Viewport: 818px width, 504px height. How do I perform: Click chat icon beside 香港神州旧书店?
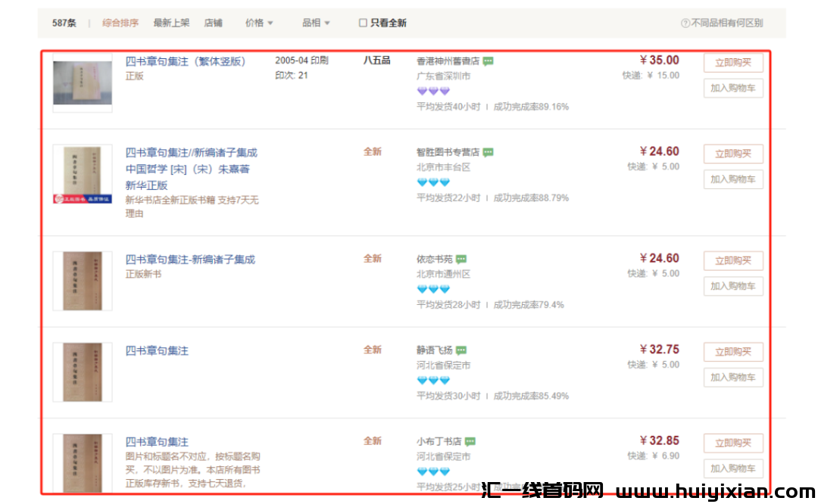click(489, 61)
